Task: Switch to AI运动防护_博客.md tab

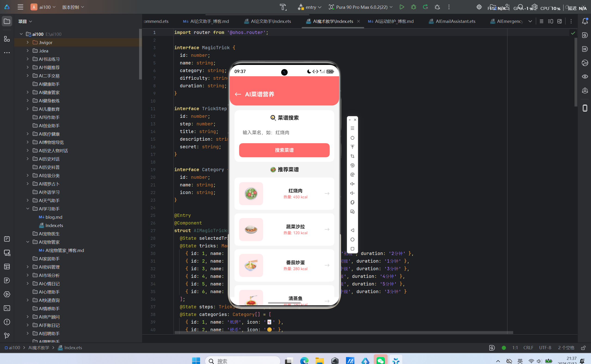Action: (x=391, y=21)
